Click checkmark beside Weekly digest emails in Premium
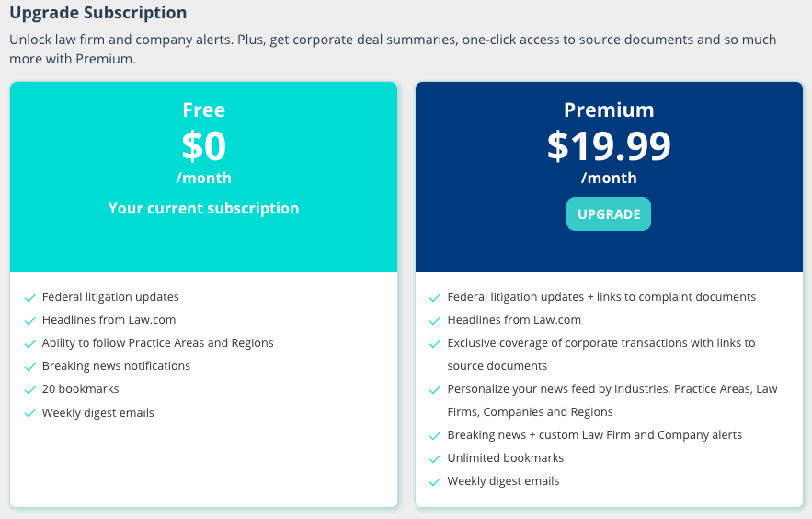The height and width of the screenshot is (519, 812). point(435,481)
